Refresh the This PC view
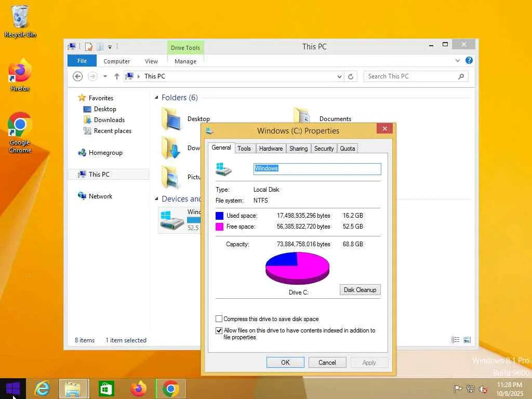532x399 pixels. click(351, 77)
